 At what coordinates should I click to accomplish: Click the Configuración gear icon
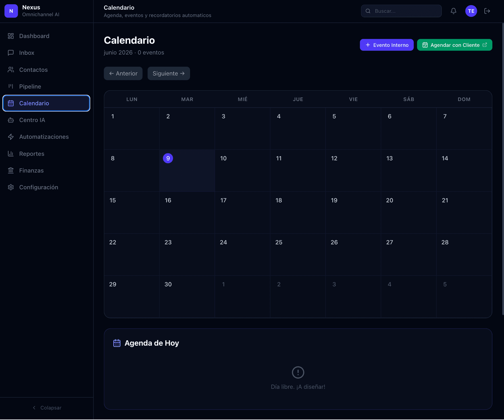click(11, 187)
